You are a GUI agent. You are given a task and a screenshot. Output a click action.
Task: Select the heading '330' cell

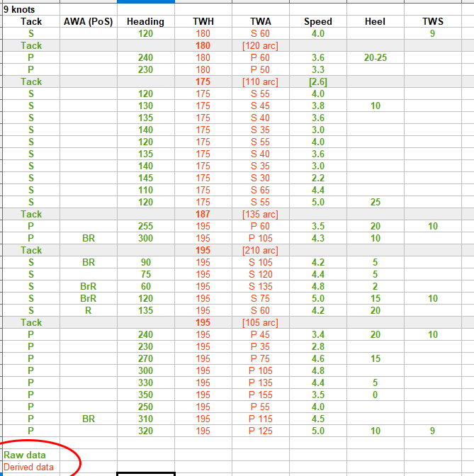pos(146,382)
